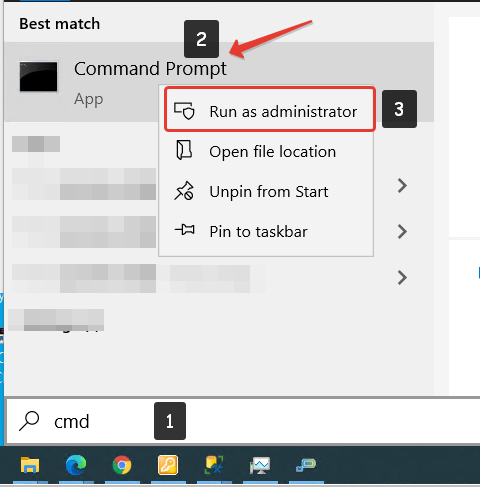
Task: Expand the first blurred result's chevron arrow
Action: 402,185
